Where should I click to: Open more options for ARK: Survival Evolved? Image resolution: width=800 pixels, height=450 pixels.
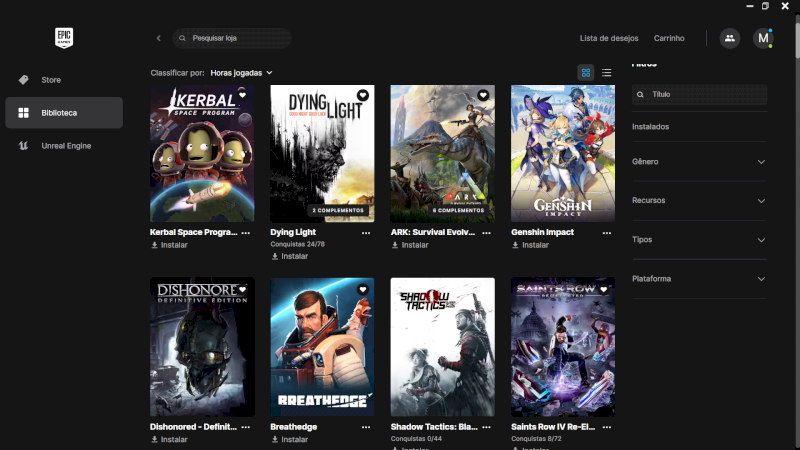[x=486, y=233]
